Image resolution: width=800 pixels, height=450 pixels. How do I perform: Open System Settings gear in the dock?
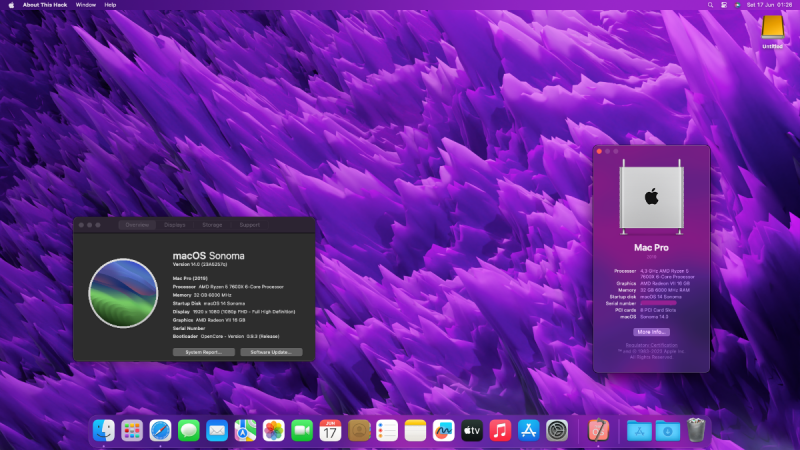pos(557,431)
